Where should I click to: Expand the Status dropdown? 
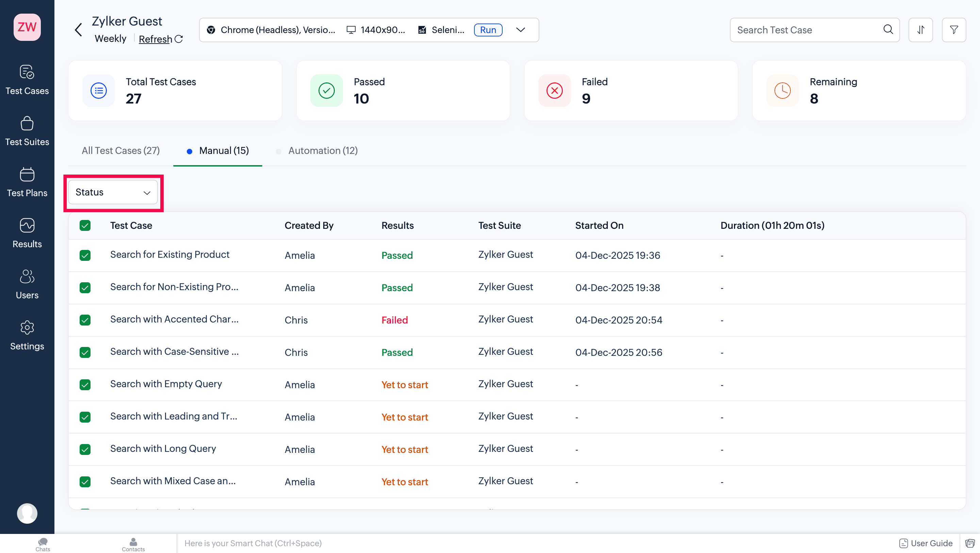[113, 192]
